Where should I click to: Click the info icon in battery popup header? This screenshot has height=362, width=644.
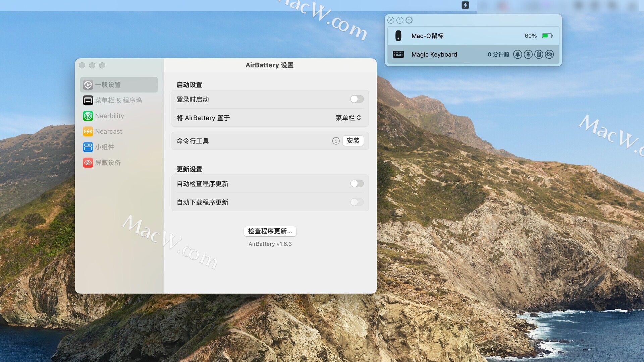[400, 20]
